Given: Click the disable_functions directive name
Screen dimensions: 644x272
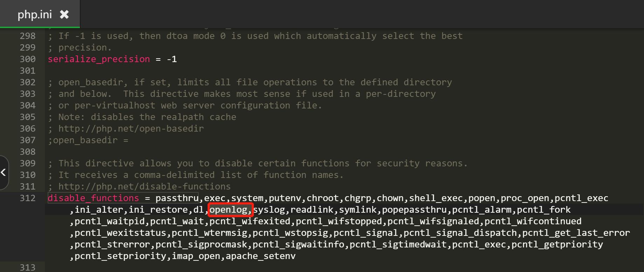Looking at the screenshot, I should [x=93, y=198].
